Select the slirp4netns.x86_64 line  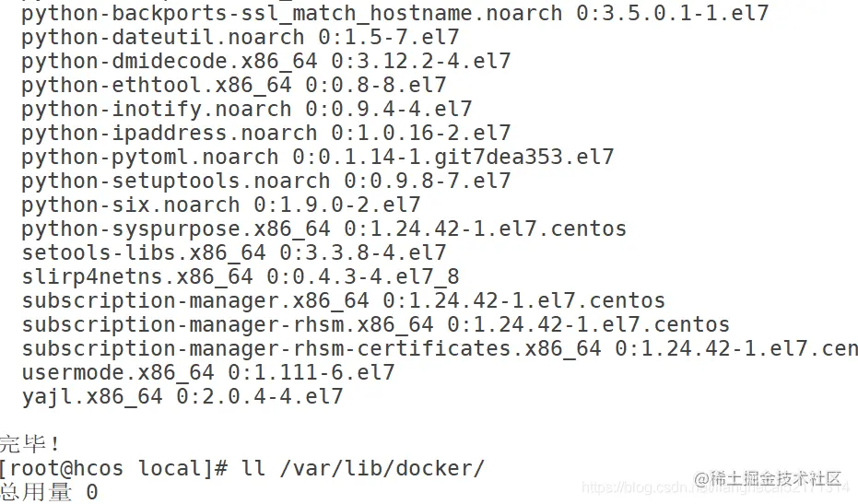(240, 277)
